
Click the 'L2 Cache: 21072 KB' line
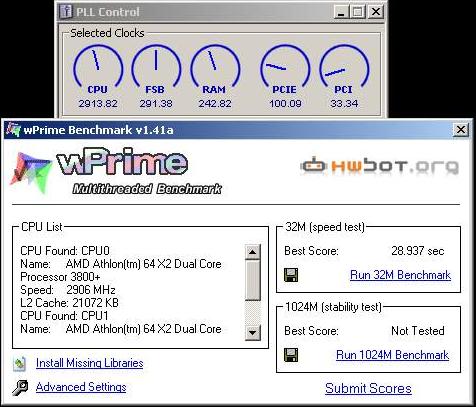click(69, 303)
